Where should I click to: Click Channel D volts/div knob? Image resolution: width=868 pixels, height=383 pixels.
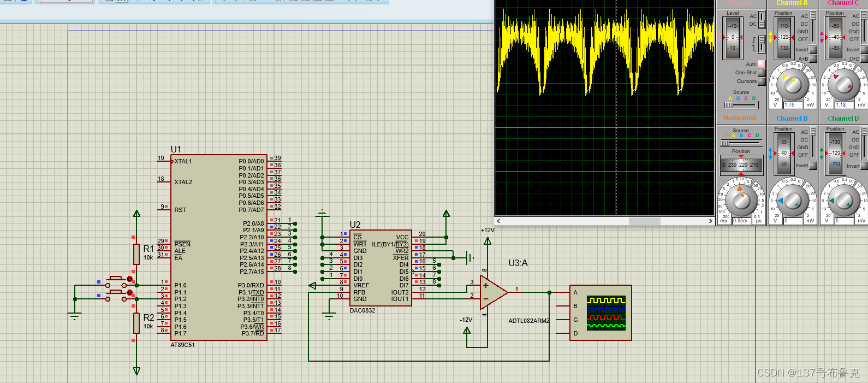point(843,201)
